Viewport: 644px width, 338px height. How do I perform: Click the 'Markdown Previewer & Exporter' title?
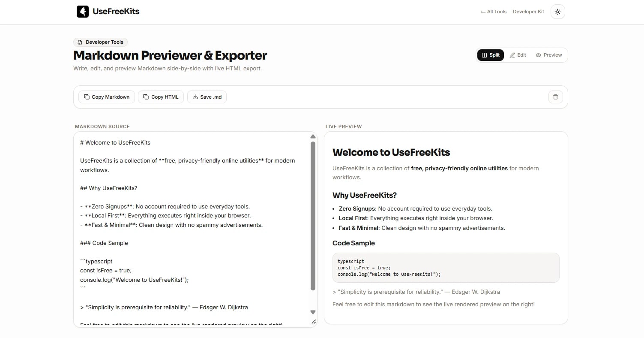point(170,55)
